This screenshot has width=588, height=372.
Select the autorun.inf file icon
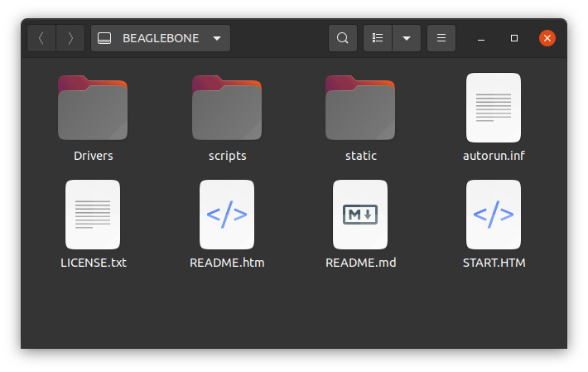click(x=494, y=108)
